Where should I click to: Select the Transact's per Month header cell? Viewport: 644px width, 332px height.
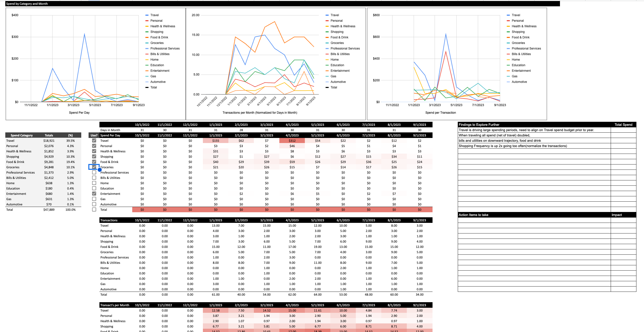116,305
